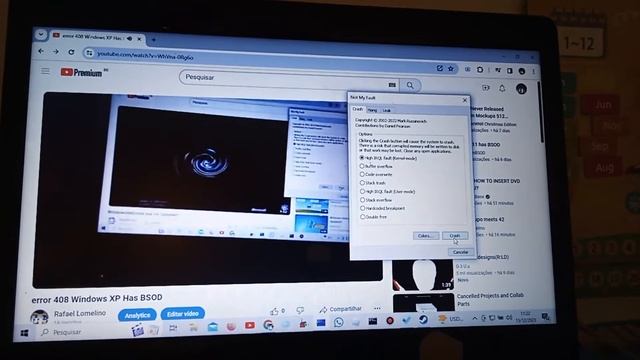Open the Chrome extensions puzzle icon

coord(480,70)
